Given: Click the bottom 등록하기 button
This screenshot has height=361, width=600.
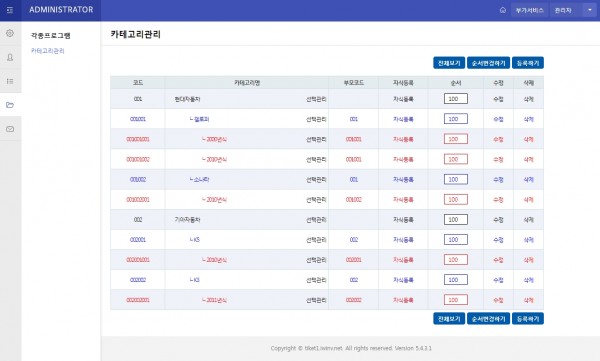Looking at the screenshot, I should coord(528,319).
